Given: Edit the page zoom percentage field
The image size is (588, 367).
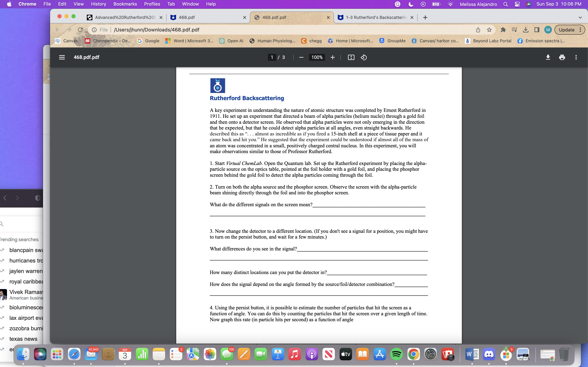Looking at the screenshot, I should [x=317, y=57].
